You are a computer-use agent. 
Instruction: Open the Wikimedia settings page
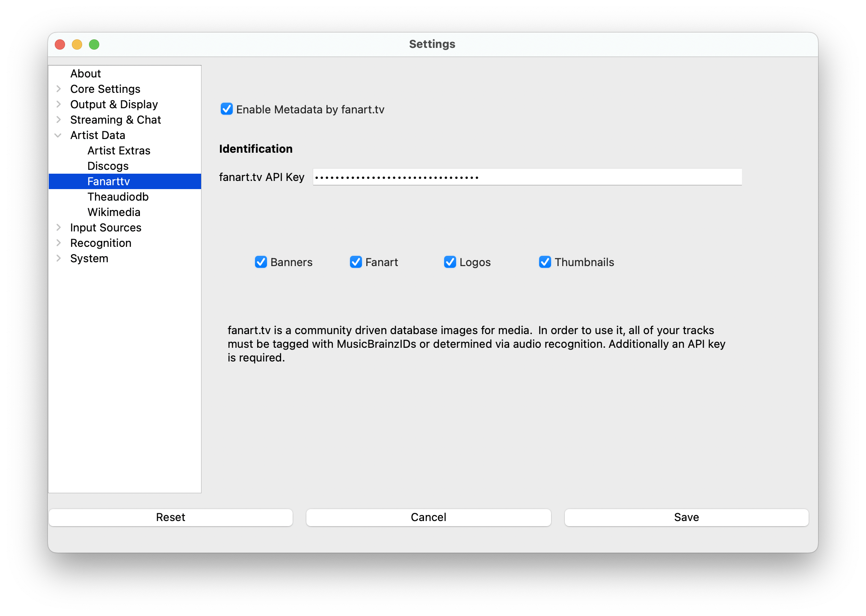pyautogui.click(x=114, y=212)
